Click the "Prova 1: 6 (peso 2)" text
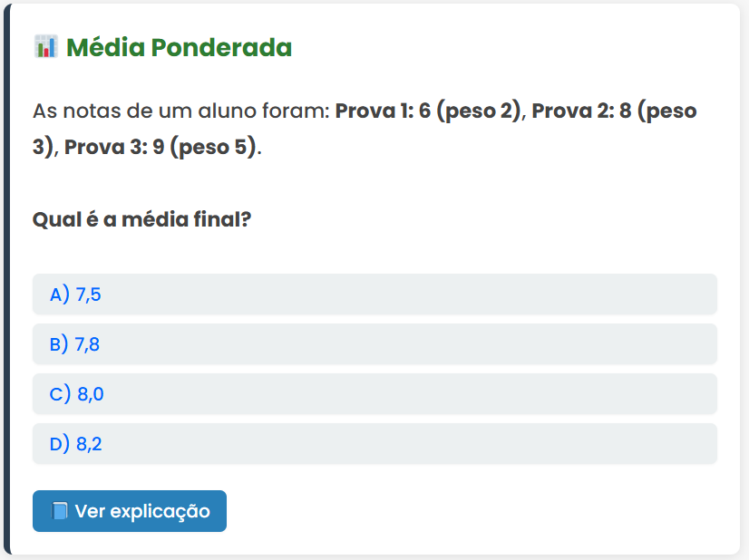 [429, 111]
